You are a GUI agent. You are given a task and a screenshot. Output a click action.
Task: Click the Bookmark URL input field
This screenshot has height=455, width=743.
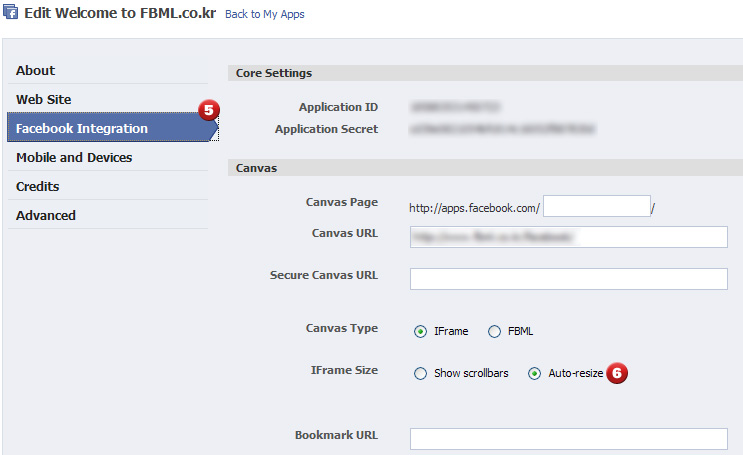tap(569, 439)
